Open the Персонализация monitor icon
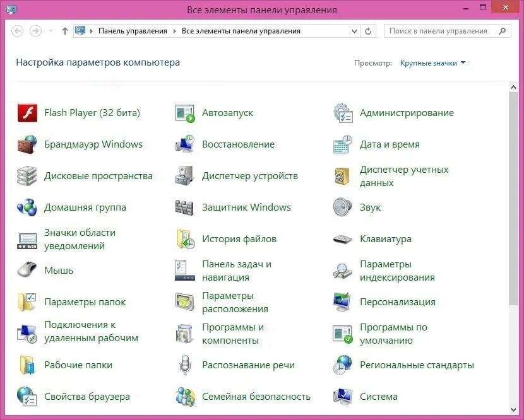This screenshot has height=420, width=524. pos(343,302)
